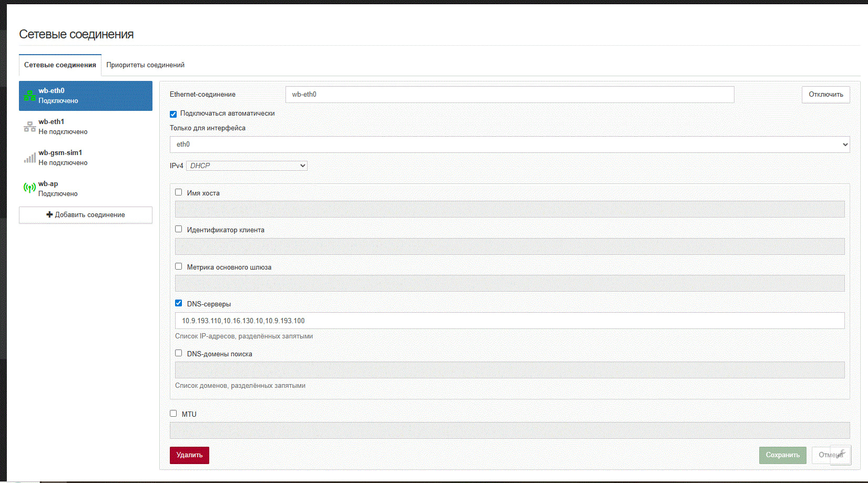Select the "Сетевые соединения" tab
The height and width of the screenshot is (483, 868).
(60, 65)
